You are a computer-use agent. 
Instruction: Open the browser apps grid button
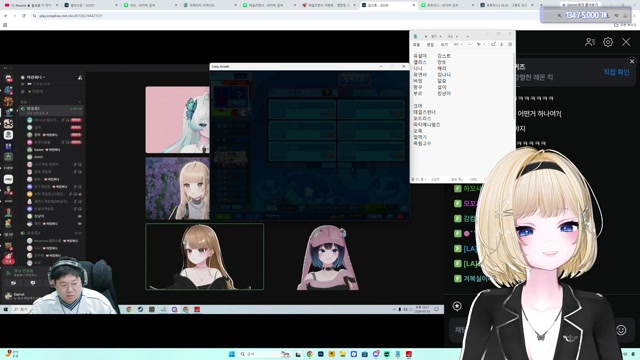5,25
